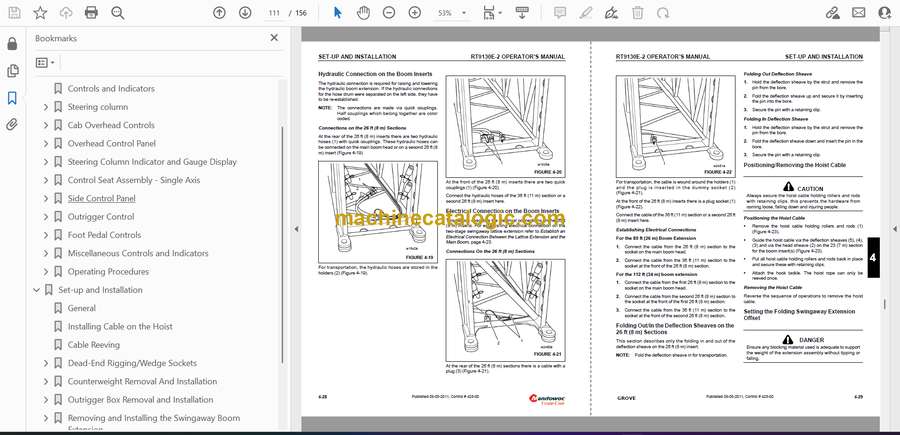This screenshot has width=900, height=435.
Task: Click the cloud upload icon
Action: [x=66, y=13]
